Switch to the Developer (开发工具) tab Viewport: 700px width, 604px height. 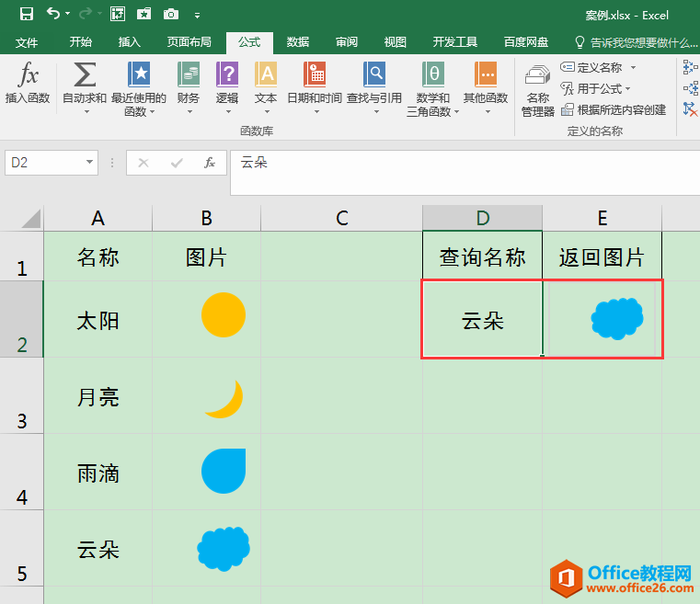tap(455, 42)
